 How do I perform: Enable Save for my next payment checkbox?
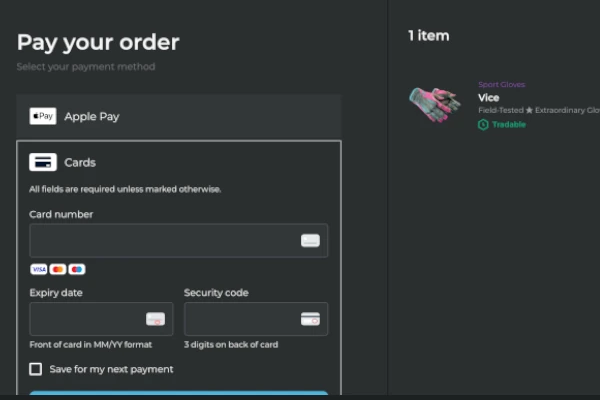click(x=36, y=369)
